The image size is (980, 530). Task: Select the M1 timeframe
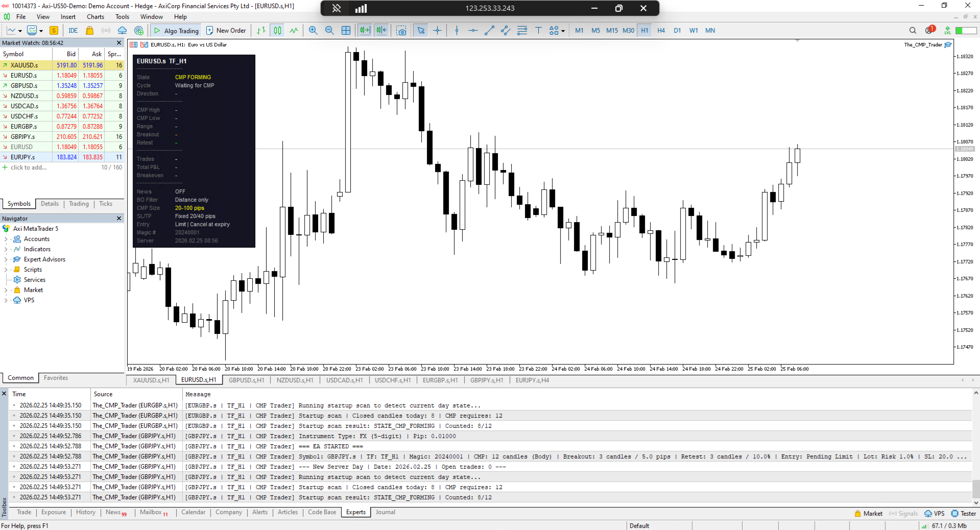pyautogui.click(x=579, y=31)
